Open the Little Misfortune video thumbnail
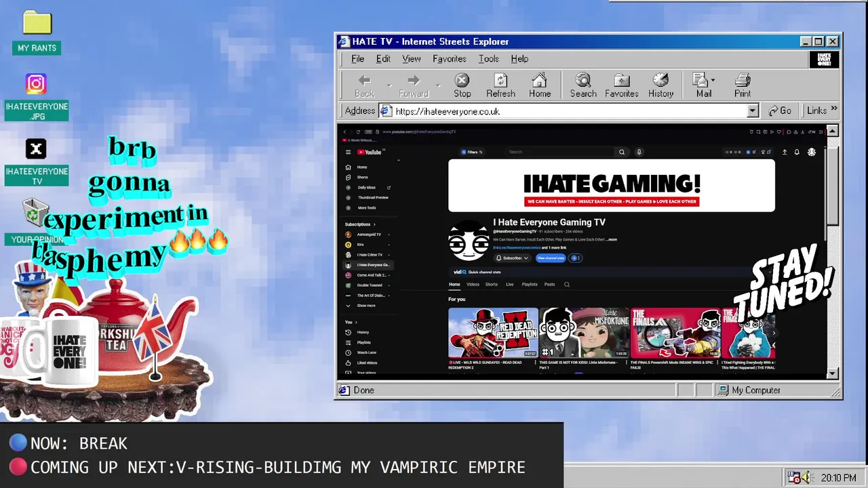Screen dimensions: 868x488 pyautogui.click(x=584, y=333)
